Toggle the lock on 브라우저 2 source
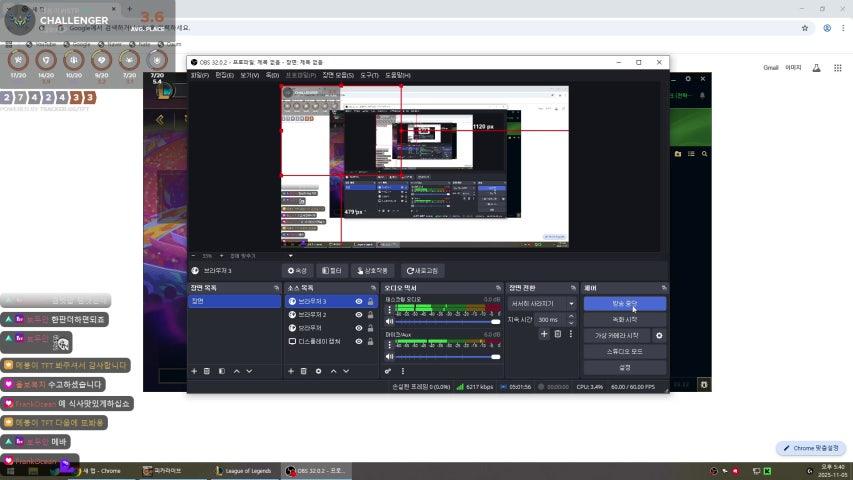Viewport: 853px width, 480px height. click(371, 315)
